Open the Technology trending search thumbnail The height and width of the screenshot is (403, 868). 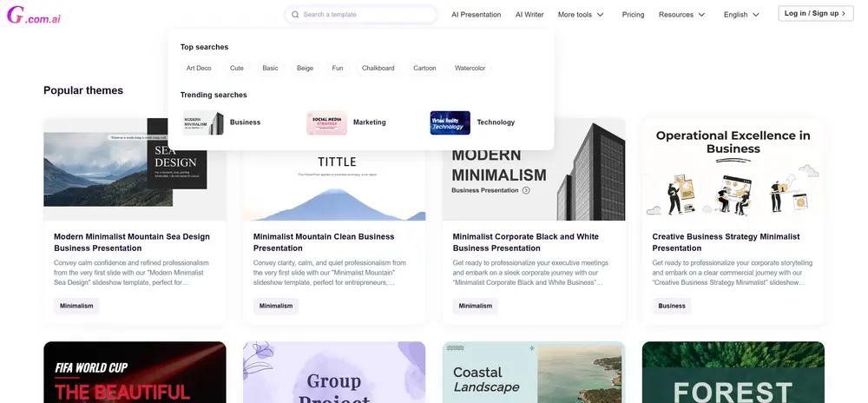[x=450, y=122]
